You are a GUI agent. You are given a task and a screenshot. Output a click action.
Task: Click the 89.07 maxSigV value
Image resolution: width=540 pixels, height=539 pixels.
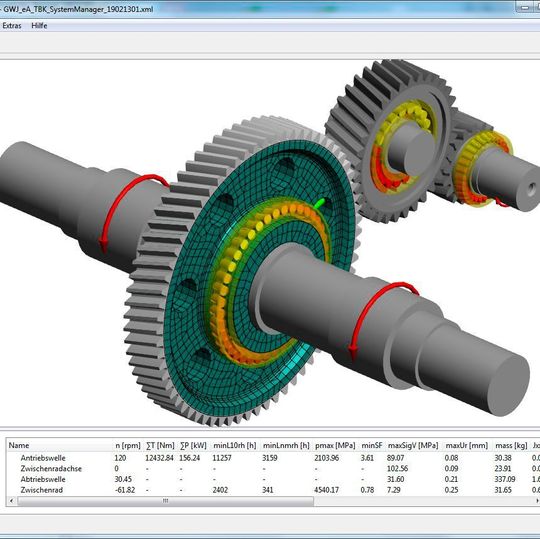click(x=395, y=458)
